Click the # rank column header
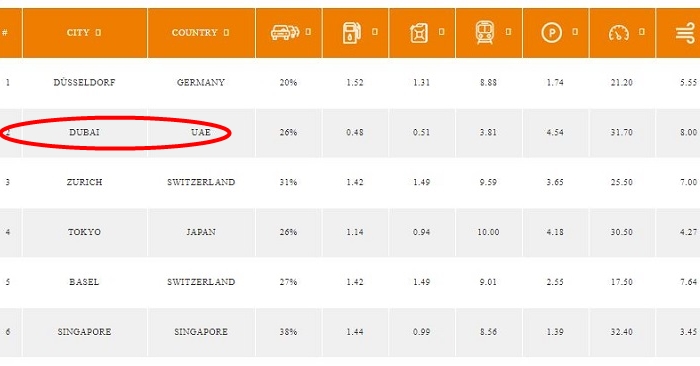This screenshot has width=700, height=366. click(x=5, y=33)
